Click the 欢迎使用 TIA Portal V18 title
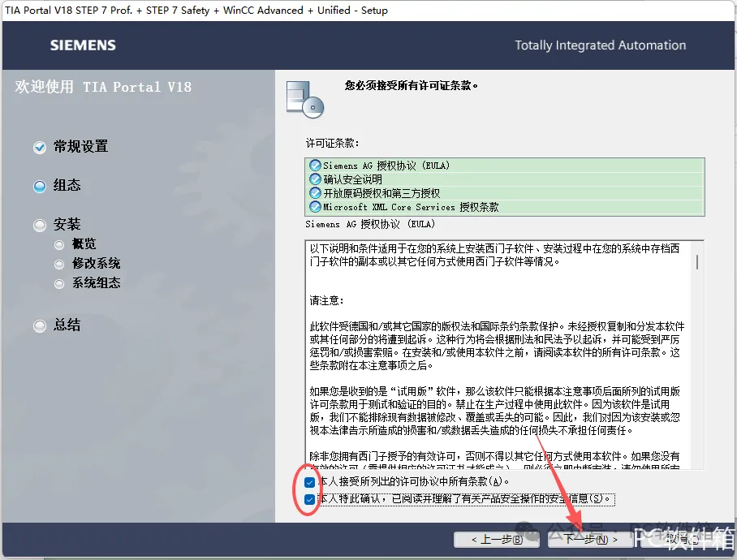The width and height of the screenshot is (737, 560). pos(103,87)
